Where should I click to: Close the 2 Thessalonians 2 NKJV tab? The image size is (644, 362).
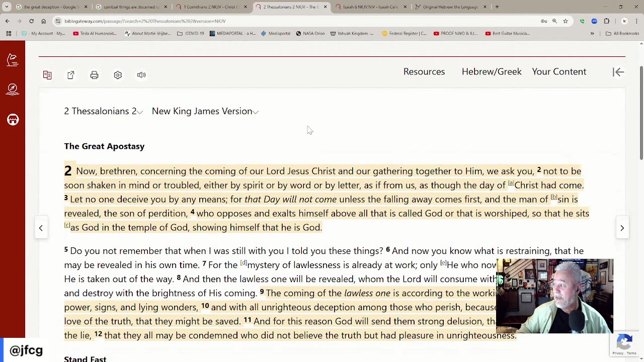325,7
